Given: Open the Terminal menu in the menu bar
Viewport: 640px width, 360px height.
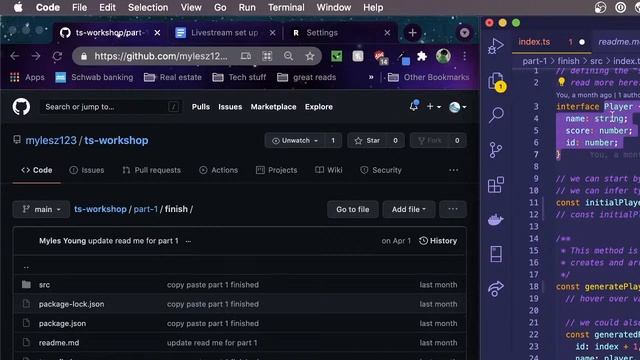Looking at the screenshot, I should [x=286, y=7].
